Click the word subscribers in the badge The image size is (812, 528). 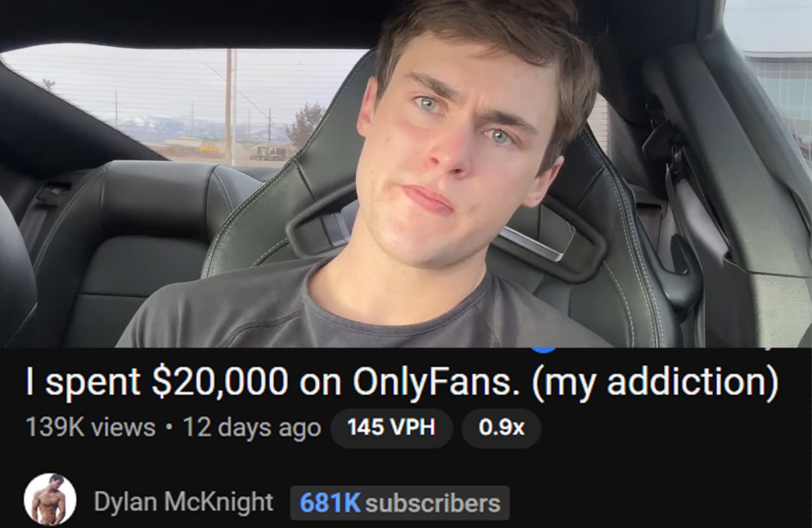tap(433, 503)
